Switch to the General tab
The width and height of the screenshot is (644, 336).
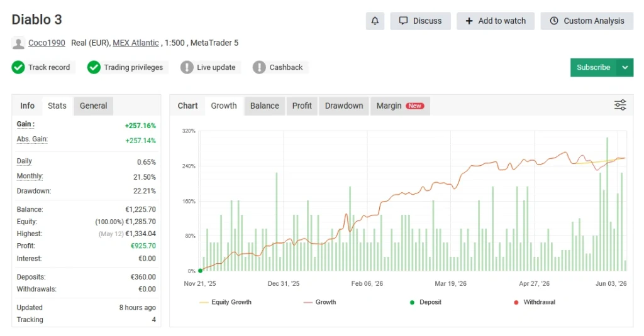93,106
